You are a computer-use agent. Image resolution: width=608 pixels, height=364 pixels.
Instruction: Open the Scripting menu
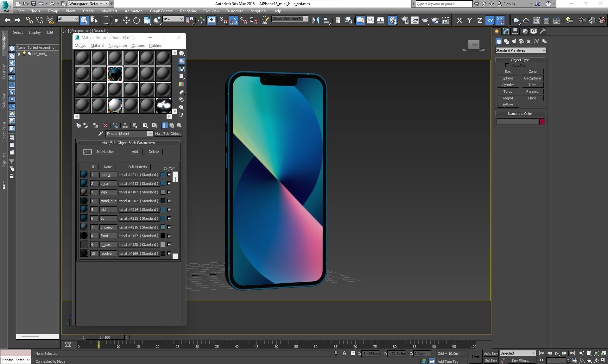pyautogui.click(x=258, y=11)
